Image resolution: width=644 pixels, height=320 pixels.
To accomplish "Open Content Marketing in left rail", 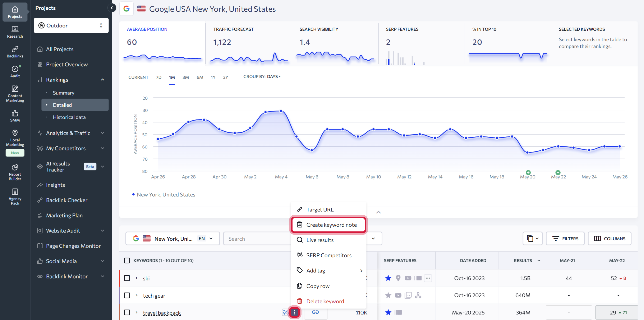I will pos(15,94).
